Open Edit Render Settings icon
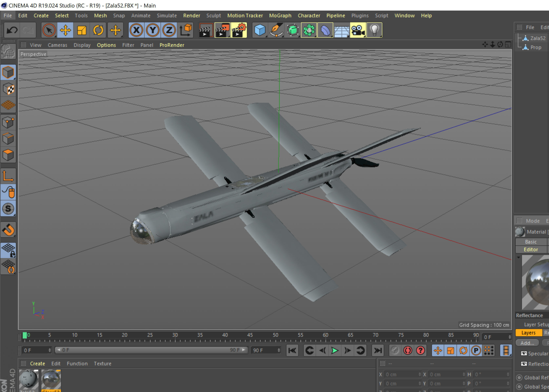Viewport: 549px width, 392px height. click(x=239, y=30)
